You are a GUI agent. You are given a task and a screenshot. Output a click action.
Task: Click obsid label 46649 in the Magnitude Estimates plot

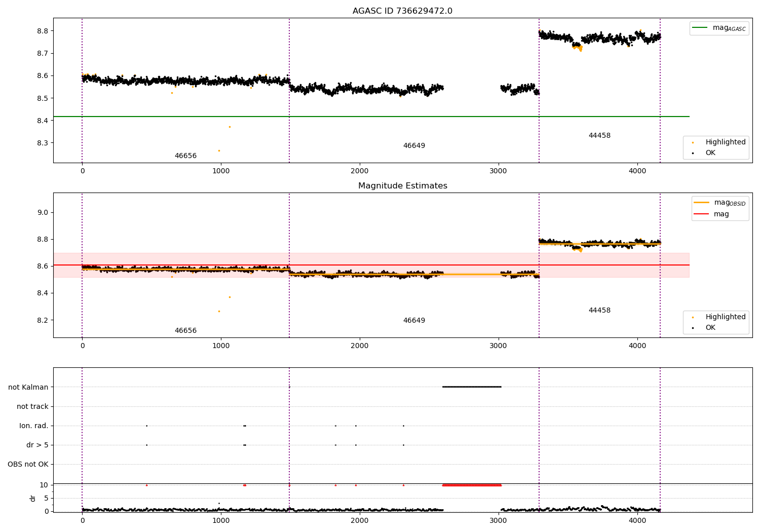click(x=414, y=321)
